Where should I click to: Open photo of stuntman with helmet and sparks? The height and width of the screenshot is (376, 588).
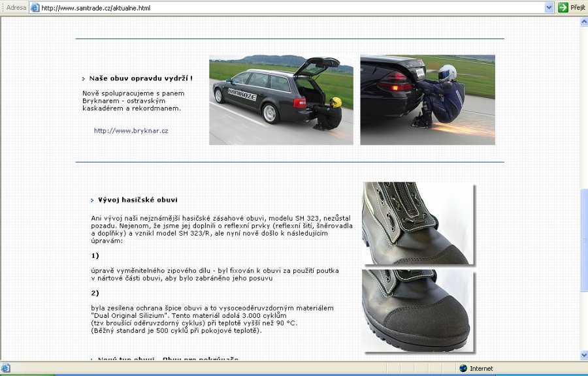point(427,100)
